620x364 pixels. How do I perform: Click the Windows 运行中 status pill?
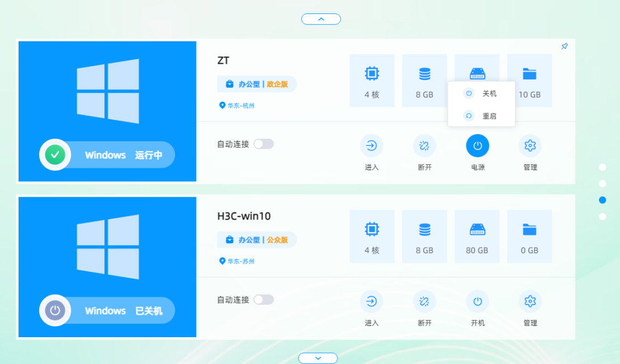pyautogui.click(x=107, y=155)
